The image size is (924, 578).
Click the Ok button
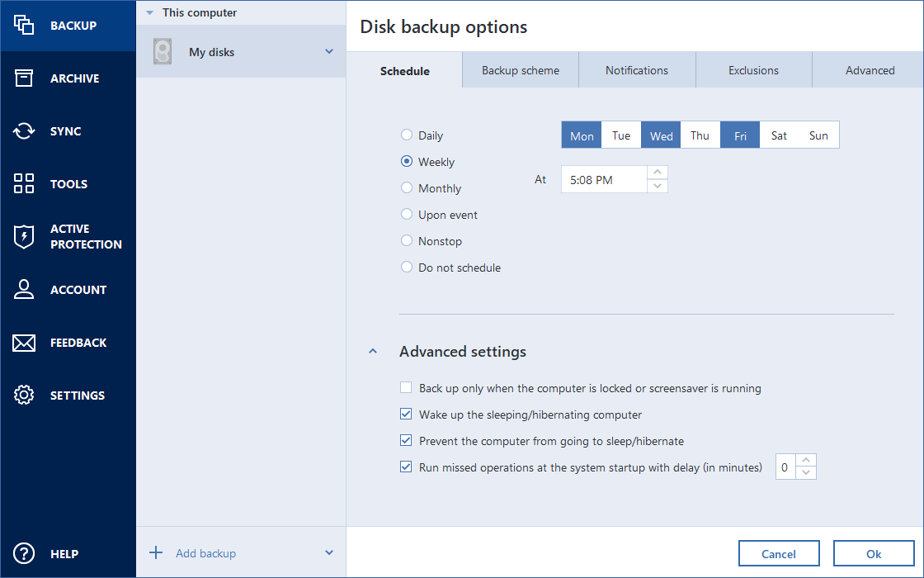(x=874, y=554)
